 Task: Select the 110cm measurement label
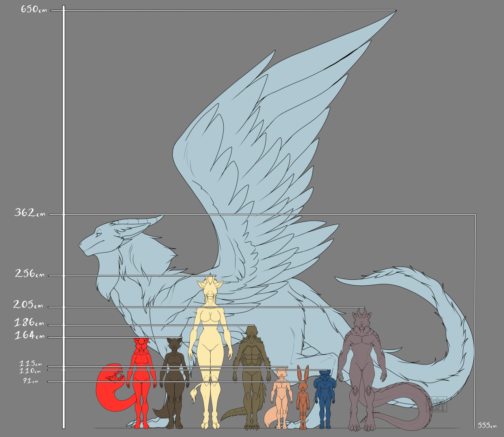[30, 371]
